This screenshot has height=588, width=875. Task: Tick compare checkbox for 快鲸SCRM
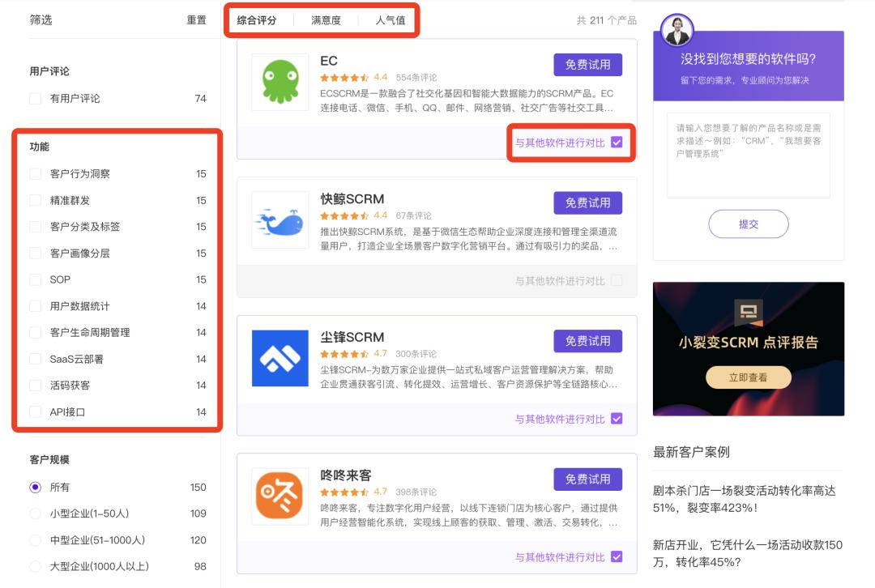(617, 280)
